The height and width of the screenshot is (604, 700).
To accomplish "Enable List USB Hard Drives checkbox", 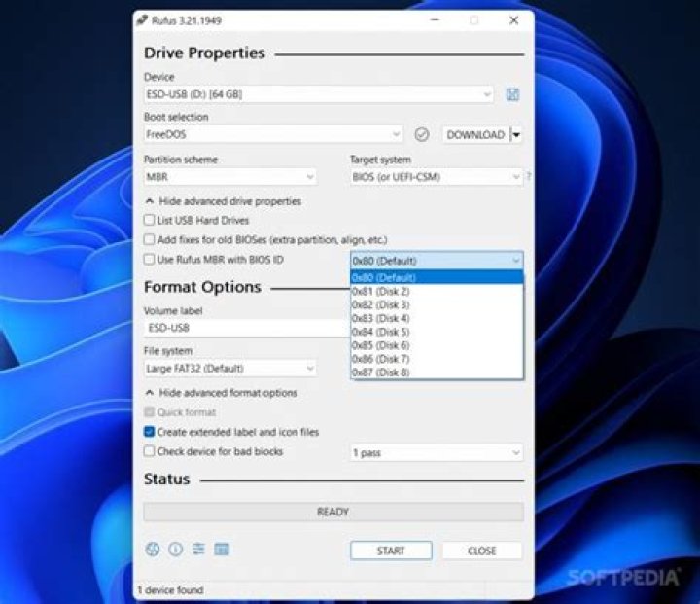I will pyautogui.click(x=150, y=221).
